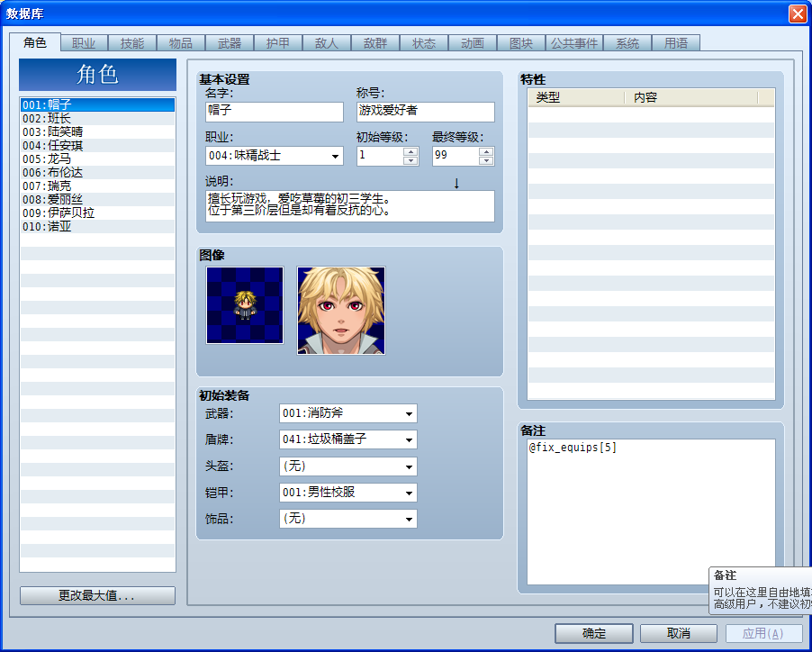Viewport: 812px width, 652px height.
Task: Open the 职业 class dropdown
Action: (x=274, y=156)
